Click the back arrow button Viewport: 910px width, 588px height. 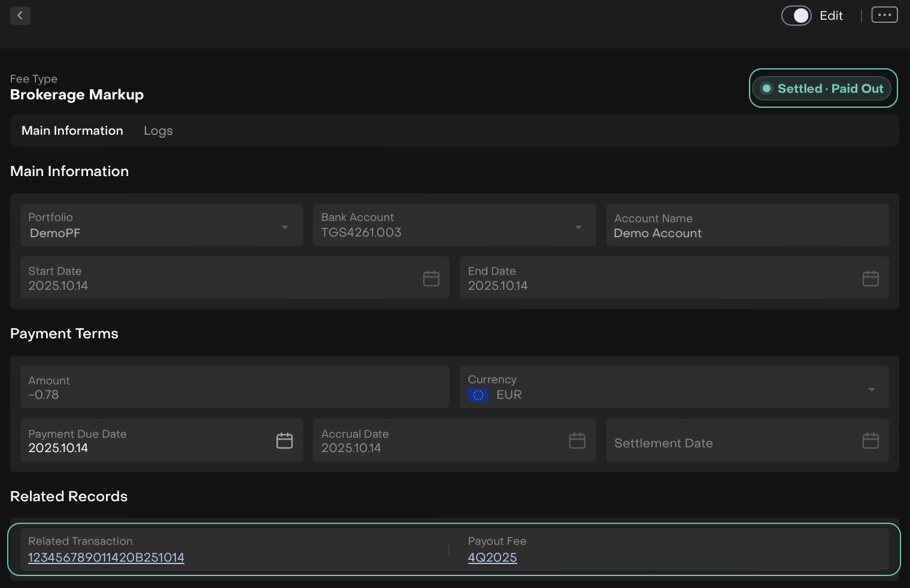coord(20,16)
